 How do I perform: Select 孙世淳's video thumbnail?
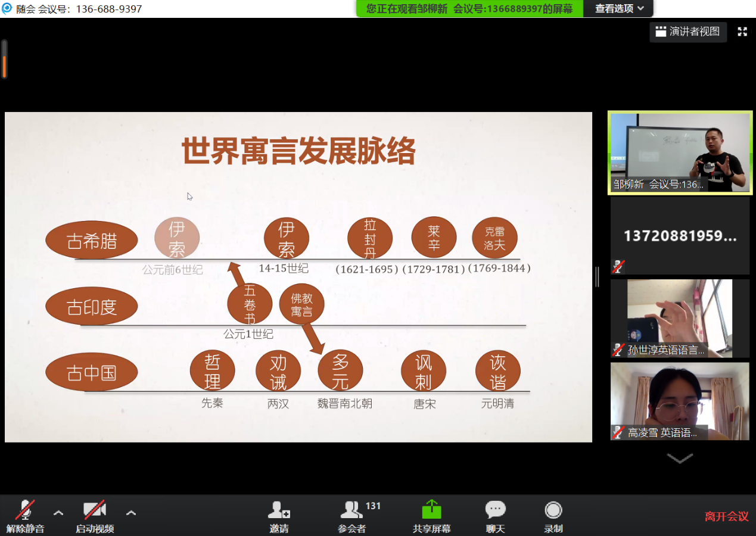pyautogui.click(x=680, y=318)
